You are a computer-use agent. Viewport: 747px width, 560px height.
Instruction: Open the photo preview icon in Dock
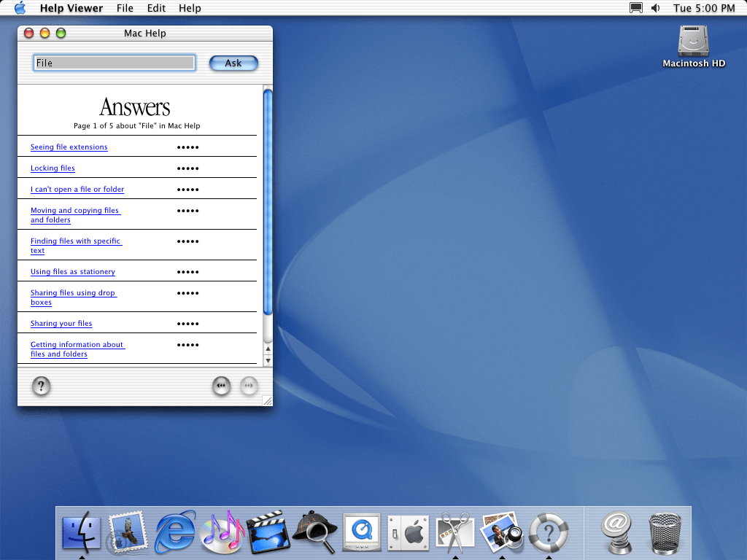502,532
